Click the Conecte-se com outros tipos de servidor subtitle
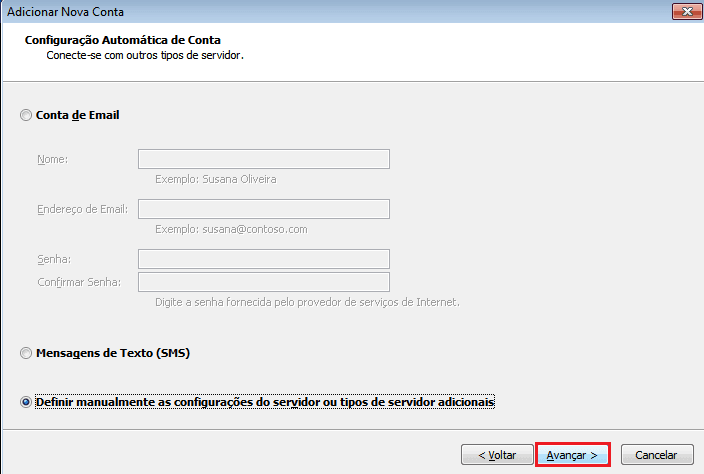This screenshot has width=704, height=474. (145, 55)
